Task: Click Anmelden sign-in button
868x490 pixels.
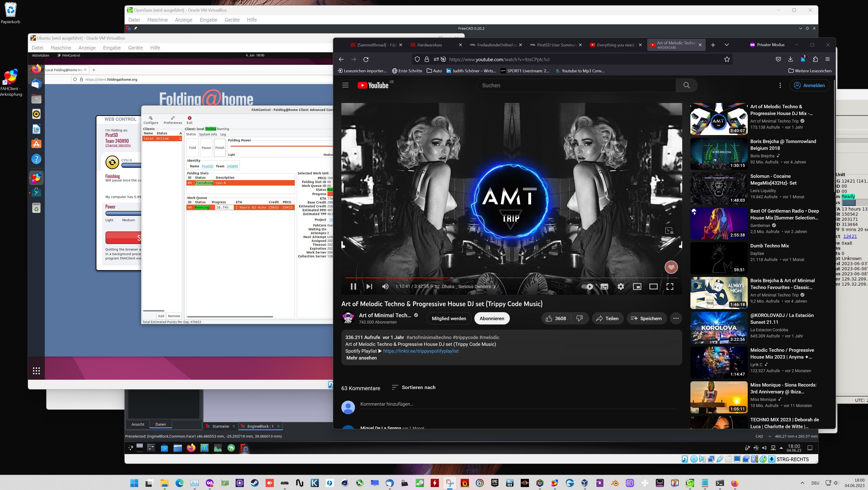Action: [x=809, y=85]
